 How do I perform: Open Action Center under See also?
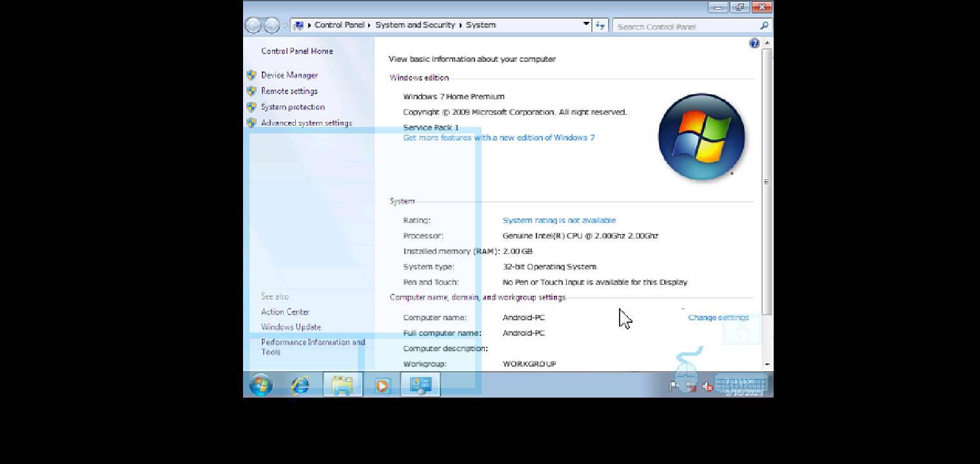(x=285, y=311)
